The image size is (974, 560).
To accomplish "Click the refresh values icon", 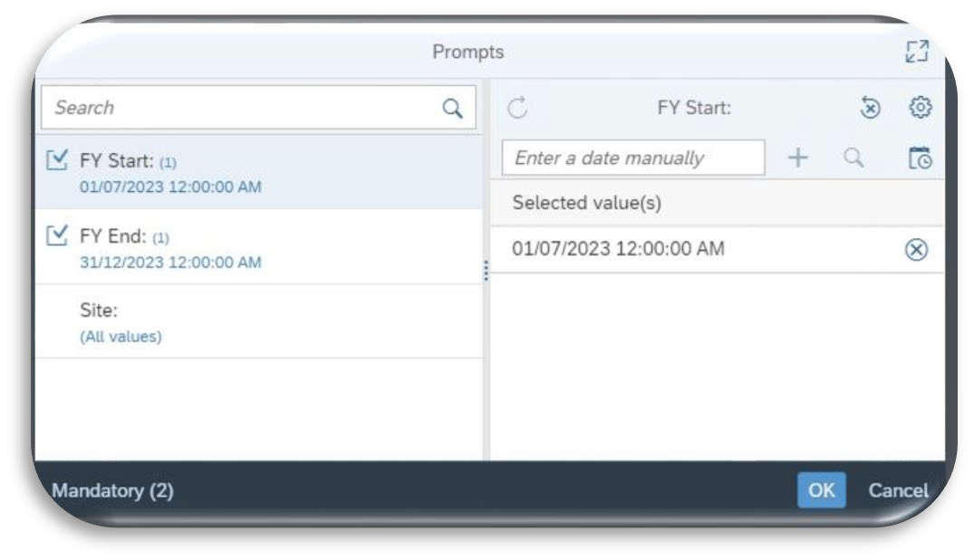I will (517, 108).
